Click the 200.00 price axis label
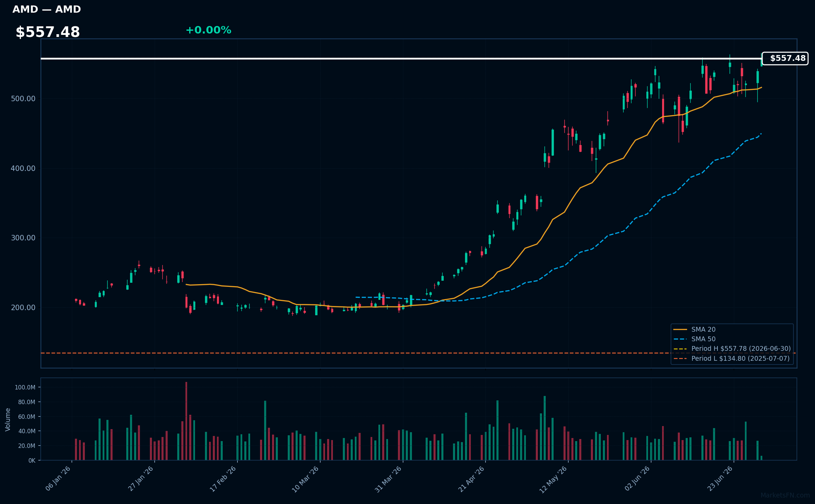Viewport: 815px width, 504px height. coord(23,308)
